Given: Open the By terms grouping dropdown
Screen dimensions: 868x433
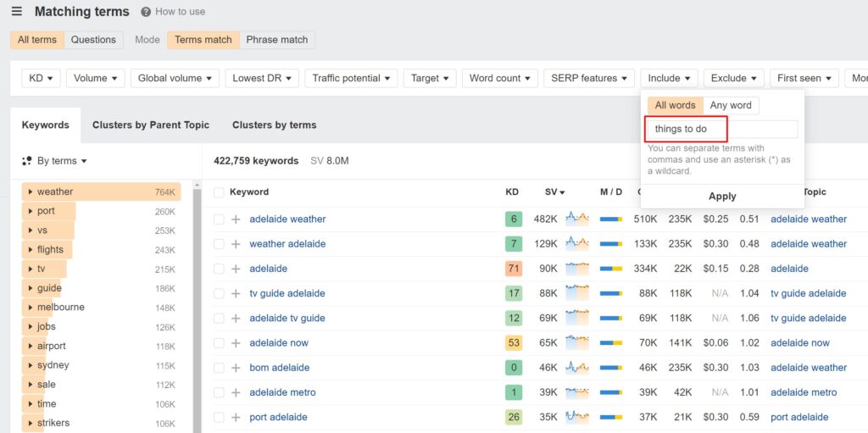Looking at the screenshot, I should tap(54, 161).
